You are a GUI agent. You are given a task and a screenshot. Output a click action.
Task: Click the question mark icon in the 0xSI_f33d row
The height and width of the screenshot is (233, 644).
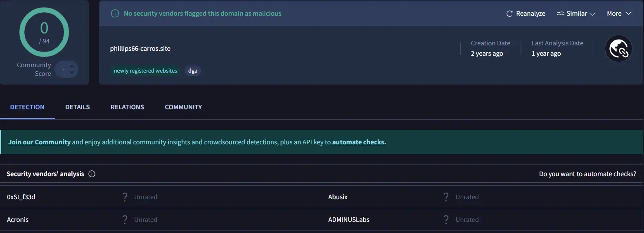pyautogui.click(x=125, y=197)
